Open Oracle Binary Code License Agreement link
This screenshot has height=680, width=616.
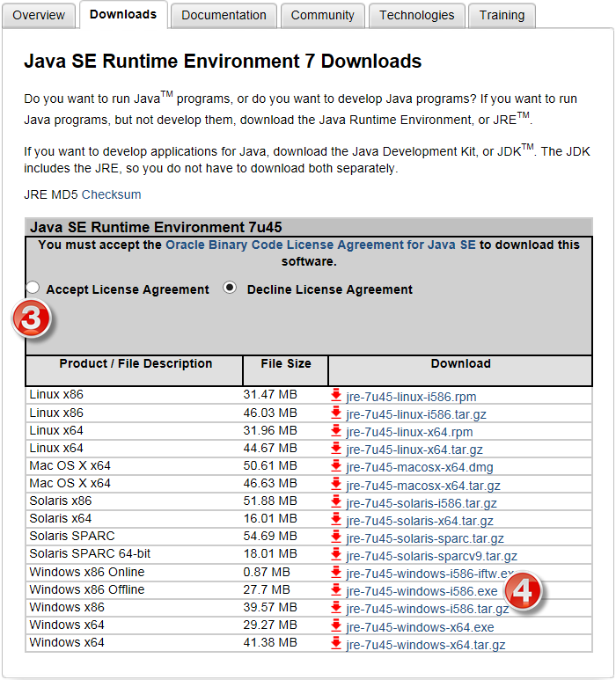tap(320, 245)
